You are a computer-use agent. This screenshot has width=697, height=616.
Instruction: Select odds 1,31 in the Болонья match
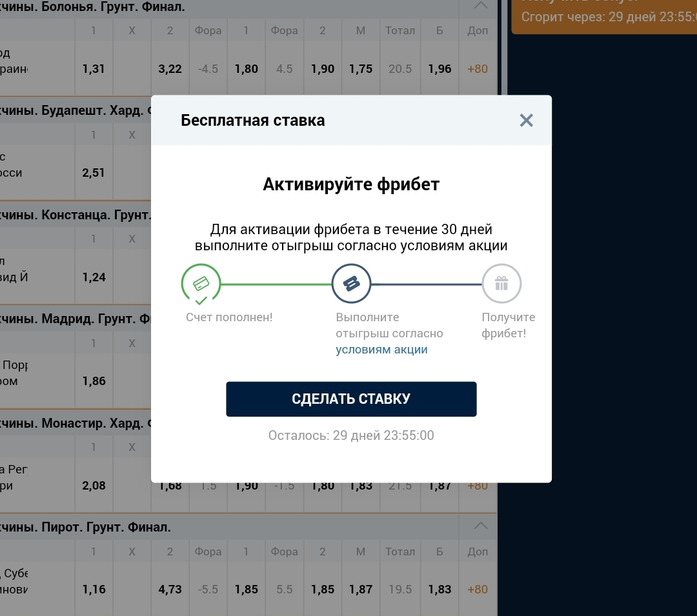click(94, 69)
